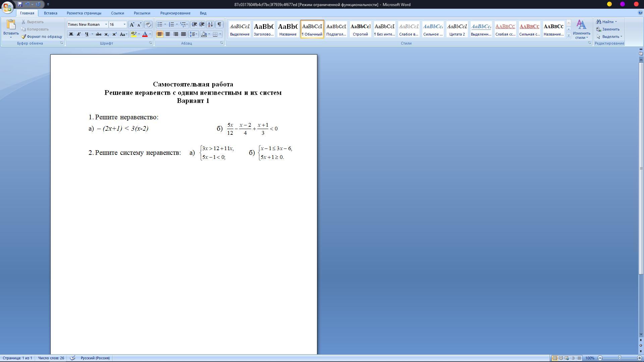
Task: Toggle italic (К) formatting
Action: coord(78,34)
